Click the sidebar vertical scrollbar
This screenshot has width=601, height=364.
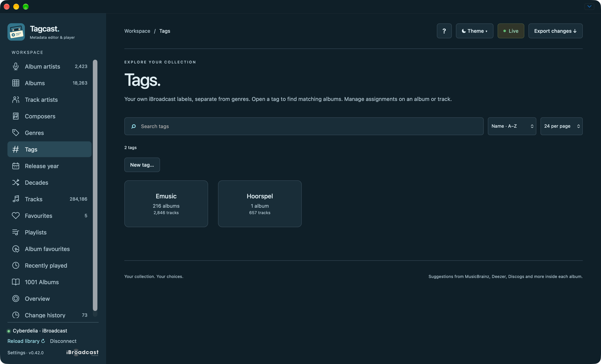tap(95, 185)
